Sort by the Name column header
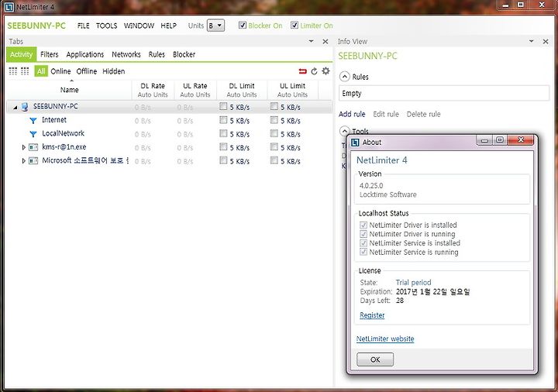 [x=69, y=90]
